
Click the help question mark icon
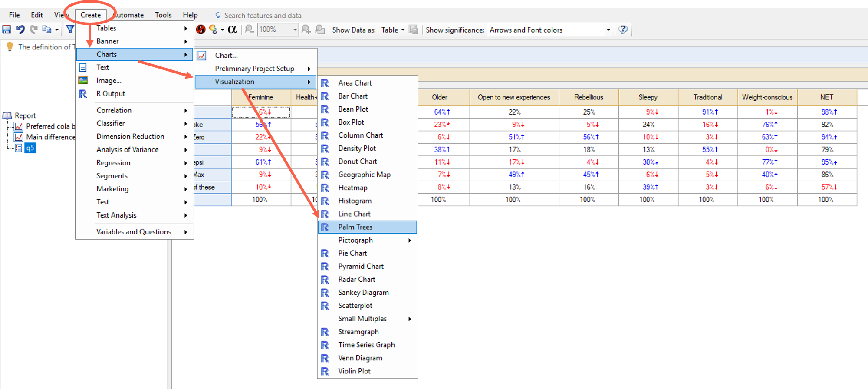pyautogui.click(x=623, y=30)
